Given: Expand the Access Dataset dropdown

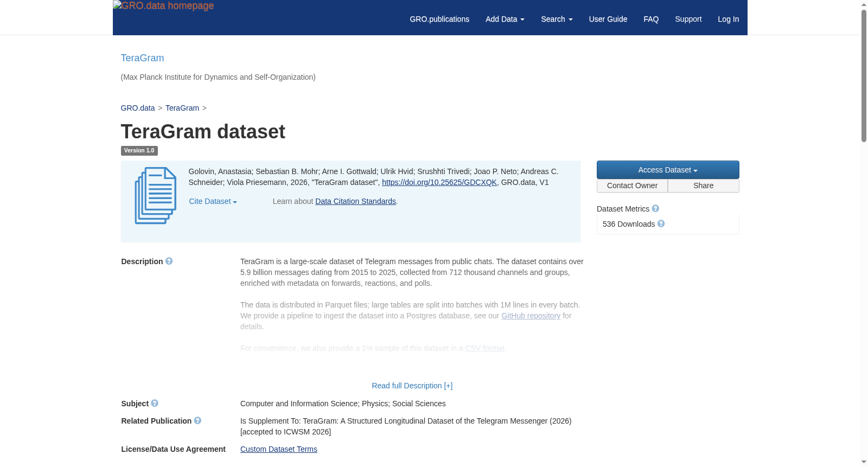Looking at the screenshot, I should coord(668,170).
